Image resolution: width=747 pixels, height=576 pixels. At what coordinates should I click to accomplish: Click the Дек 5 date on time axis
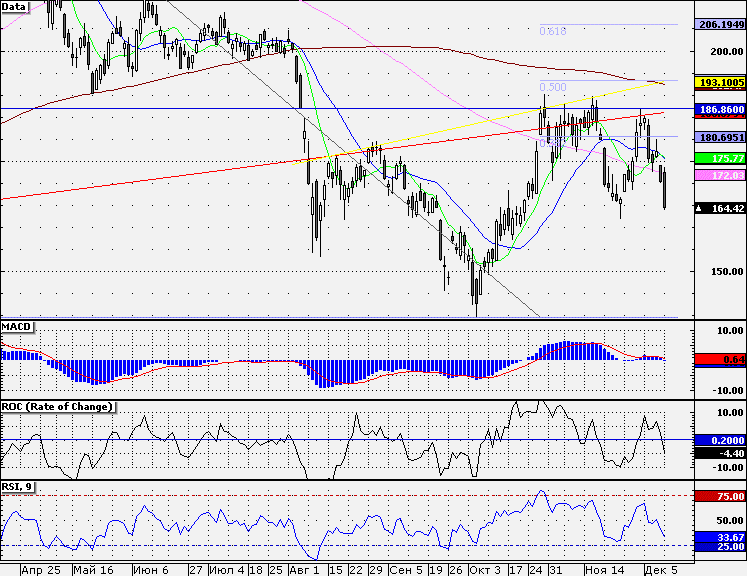[661, 570]
